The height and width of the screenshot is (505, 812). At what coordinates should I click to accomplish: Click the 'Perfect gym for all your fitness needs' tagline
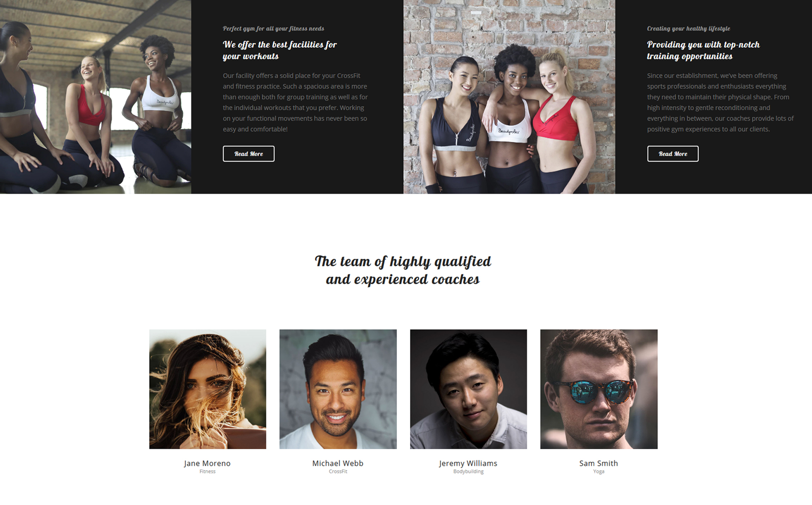coord(273,29)
